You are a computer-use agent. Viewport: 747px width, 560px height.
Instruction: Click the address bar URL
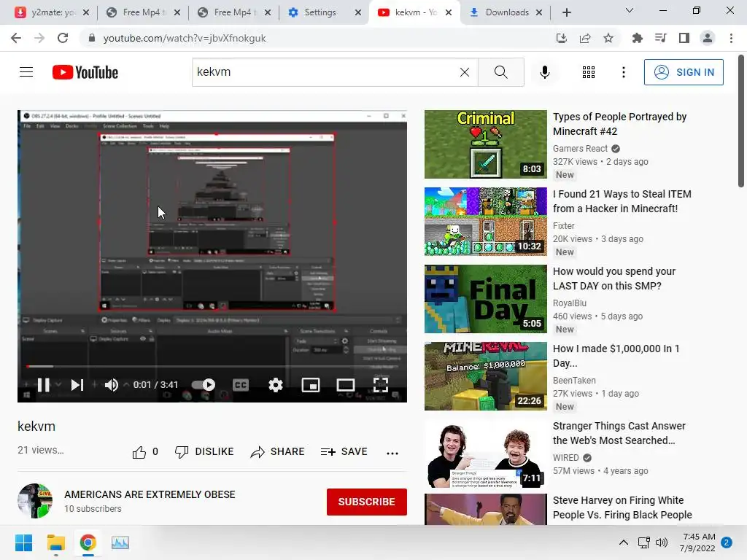point(185,38)
